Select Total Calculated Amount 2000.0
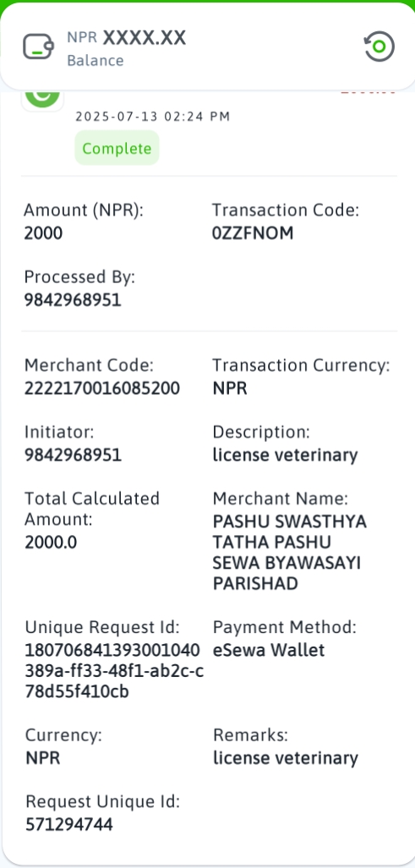 tap(51, 543)
